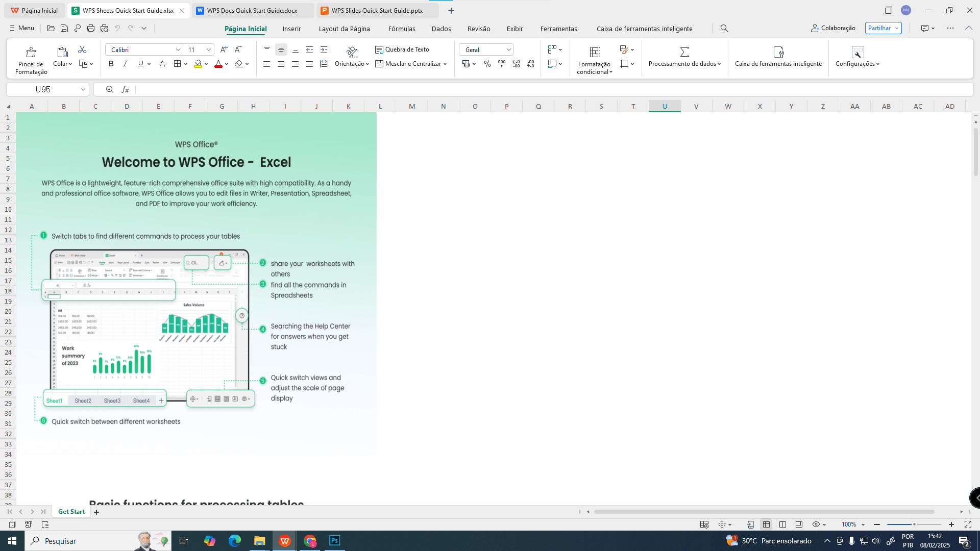Click the print icon in quick toolbar
The width and height of the screenshot is (980, 551).
click(91, 29)
